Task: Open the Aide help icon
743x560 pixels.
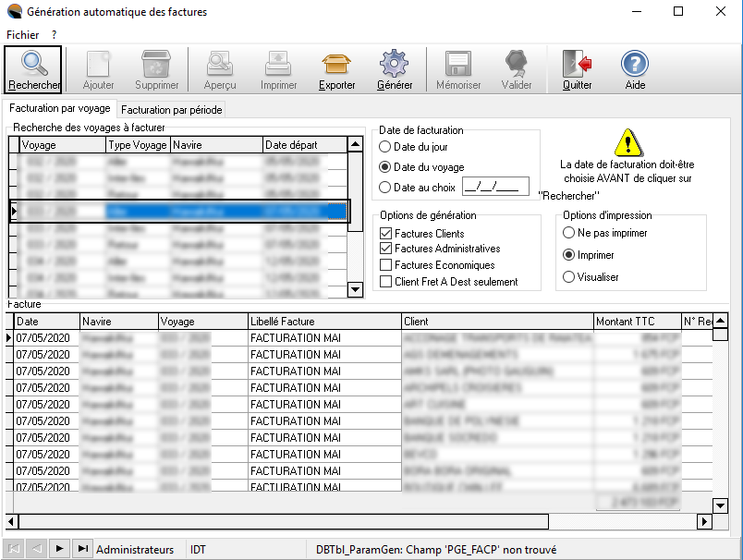Action: coord(635,64)
